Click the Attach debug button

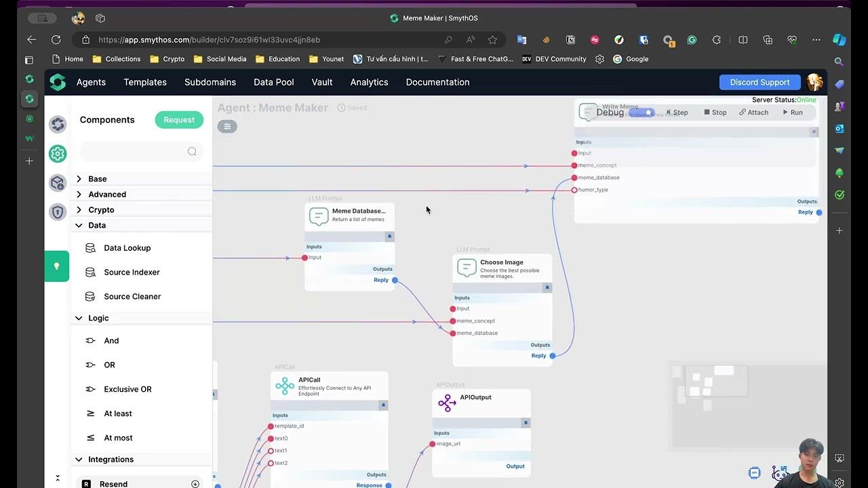pyautogui.click(x=754, y=113)
